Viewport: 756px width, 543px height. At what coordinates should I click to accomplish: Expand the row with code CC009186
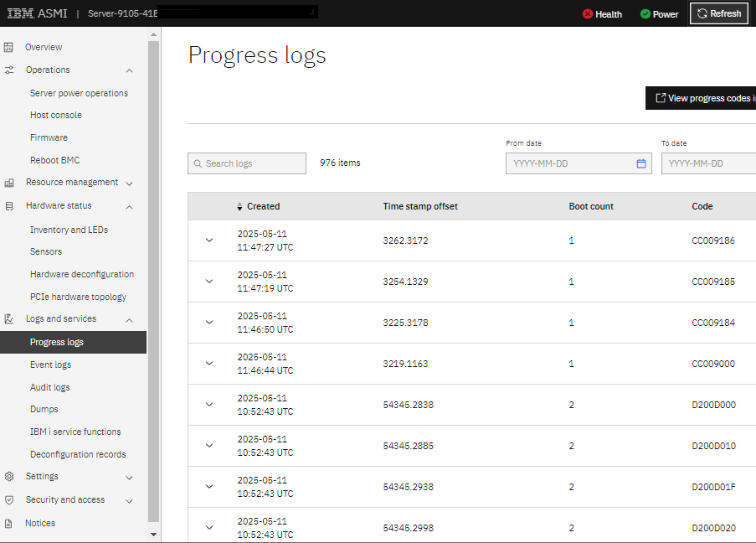click(x=209, y=240)
